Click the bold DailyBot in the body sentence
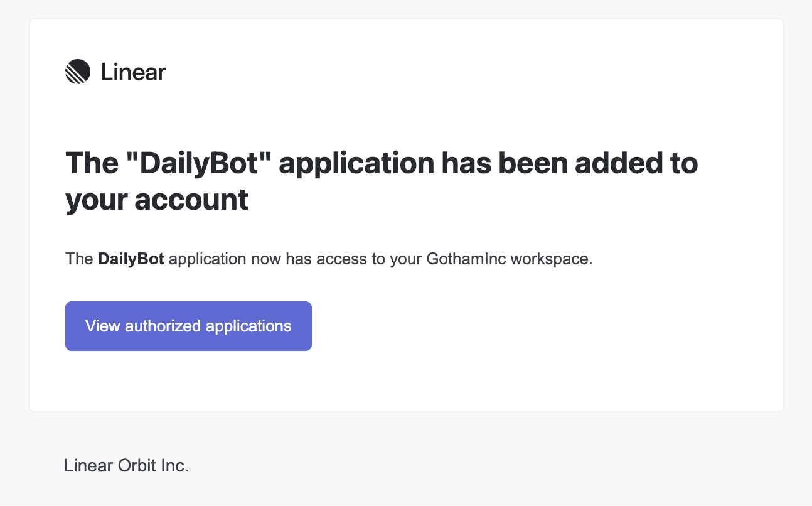Viewport: 812px width, 506px height. click(131, 259)
